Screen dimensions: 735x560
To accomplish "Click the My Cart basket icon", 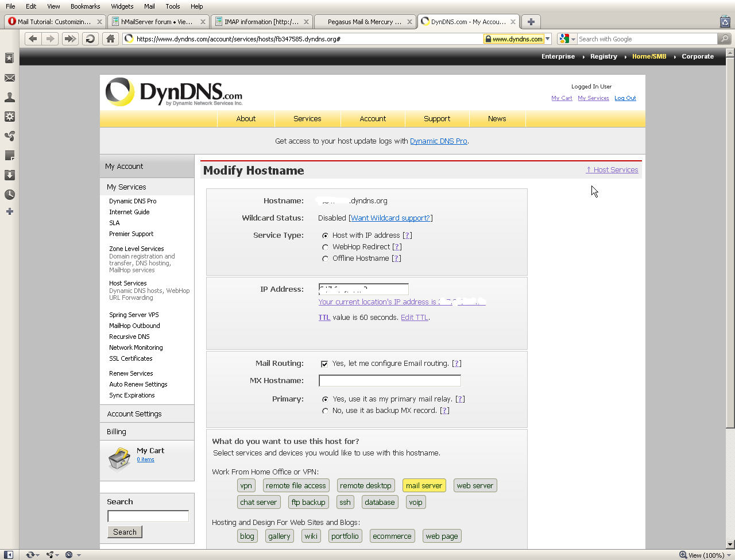I will coord(119,458).
